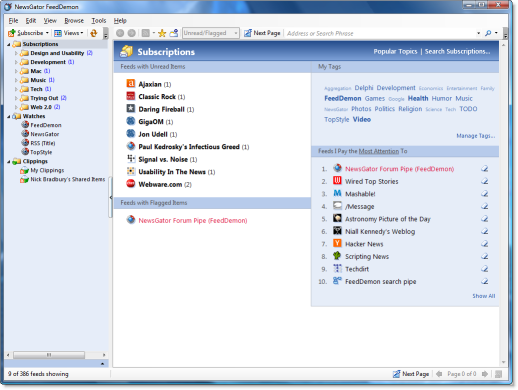
Task: Collapse the Subscriptions tree root
Action: click(9, 44)
